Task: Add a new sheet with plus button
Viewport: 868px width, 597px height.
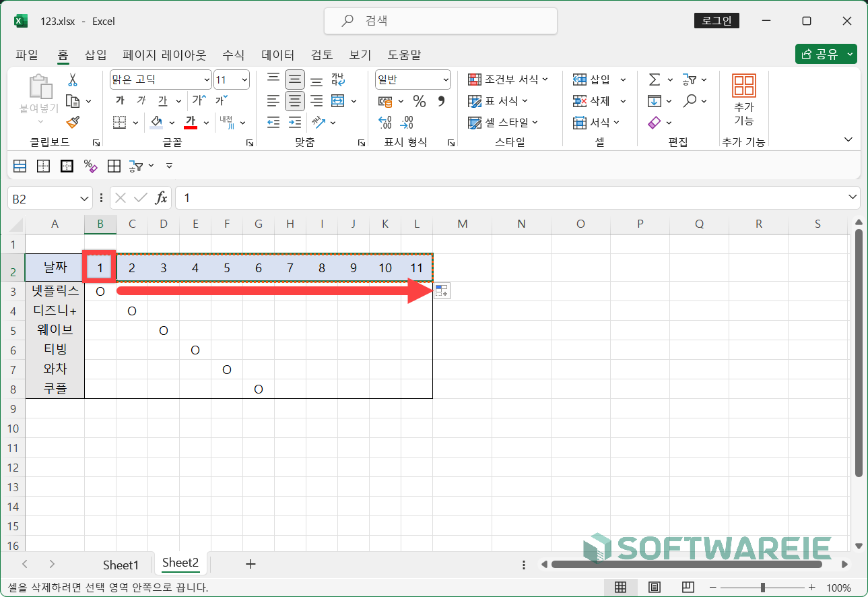Action: click(x=251, y=564)
